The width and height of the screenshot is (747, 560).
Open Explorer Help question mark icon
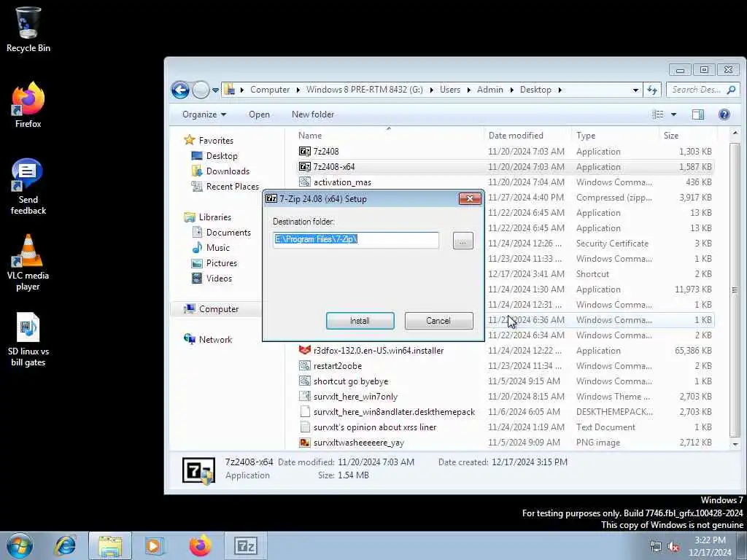pyautogui.click(x=724, y=114)
